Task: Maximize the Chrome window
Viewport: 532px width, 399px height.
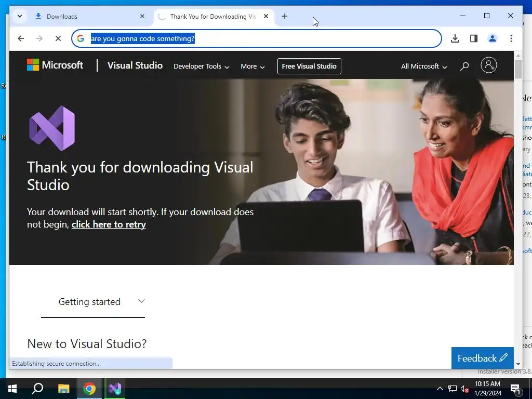Action: pyautogui.click(x=486, y=16)
